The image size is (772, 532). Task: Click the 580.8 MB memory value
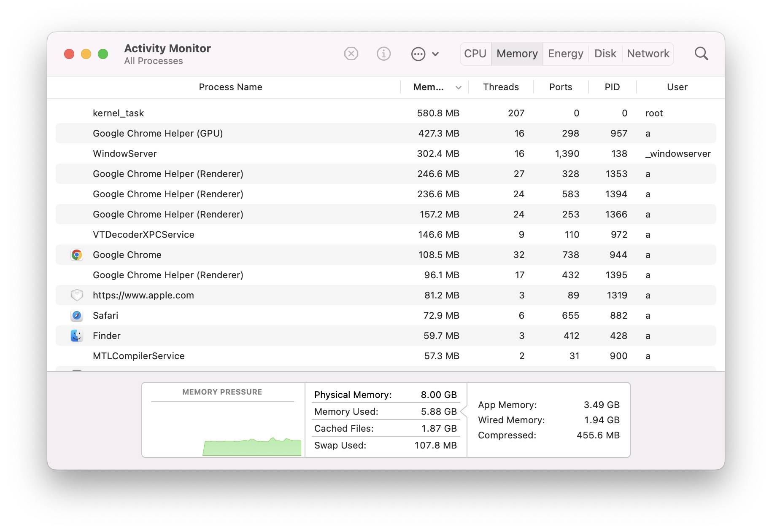coord(438,113)
